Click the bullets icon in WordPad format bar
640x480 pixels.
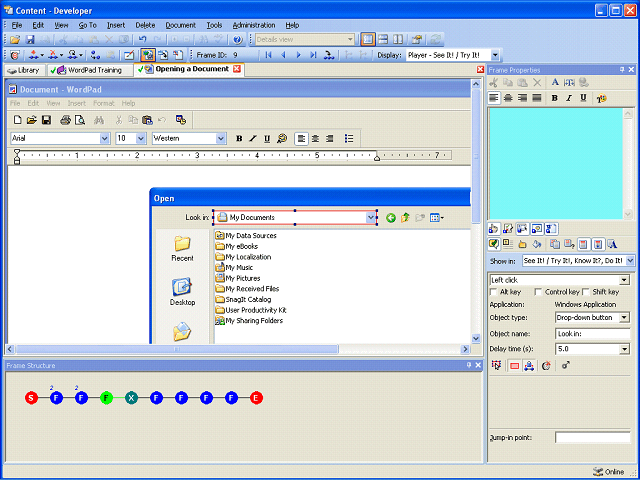click(x=349, y=138)
